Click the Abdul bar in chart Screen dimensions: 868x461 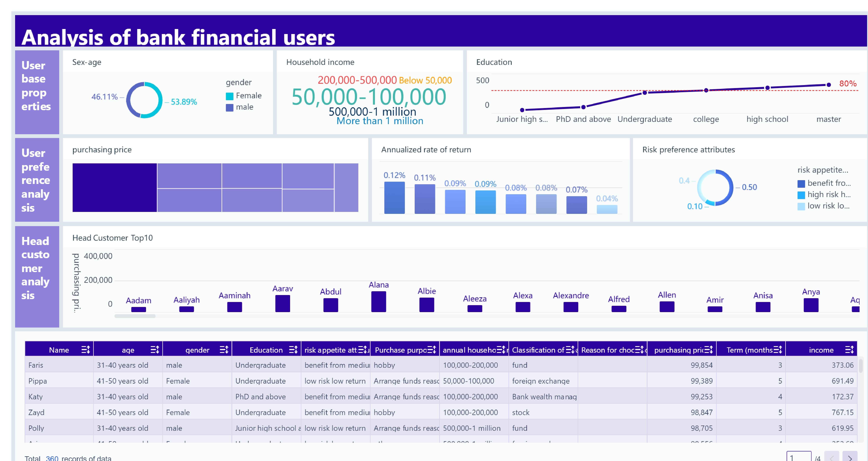(331, 305)
